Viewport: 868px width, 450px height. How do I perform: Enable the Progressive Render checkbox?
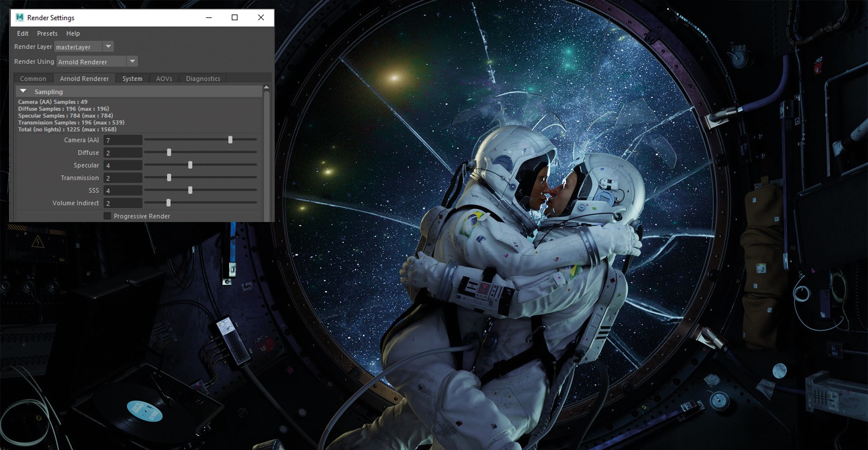point(108,216)
